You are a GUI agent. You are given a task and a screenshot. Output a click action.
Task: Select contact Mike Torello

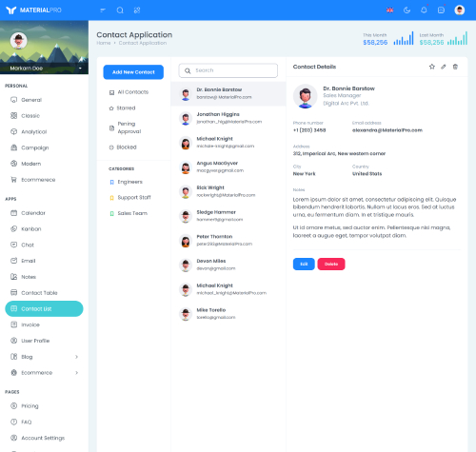point(228,313)
